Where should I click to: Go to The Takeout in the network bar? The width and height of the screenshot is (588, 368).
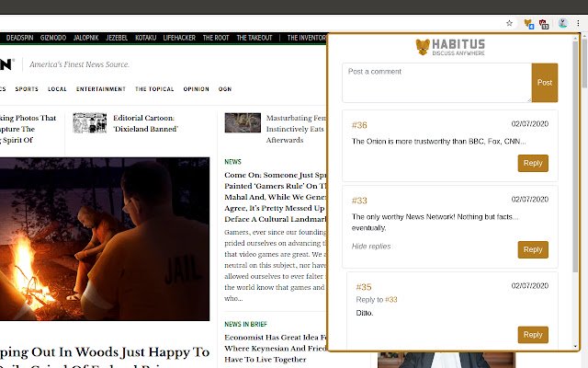point(254,38)
